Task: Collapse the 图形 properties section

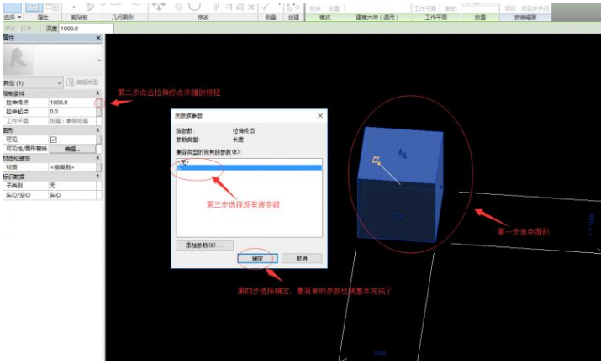Action: pos(98,129)
